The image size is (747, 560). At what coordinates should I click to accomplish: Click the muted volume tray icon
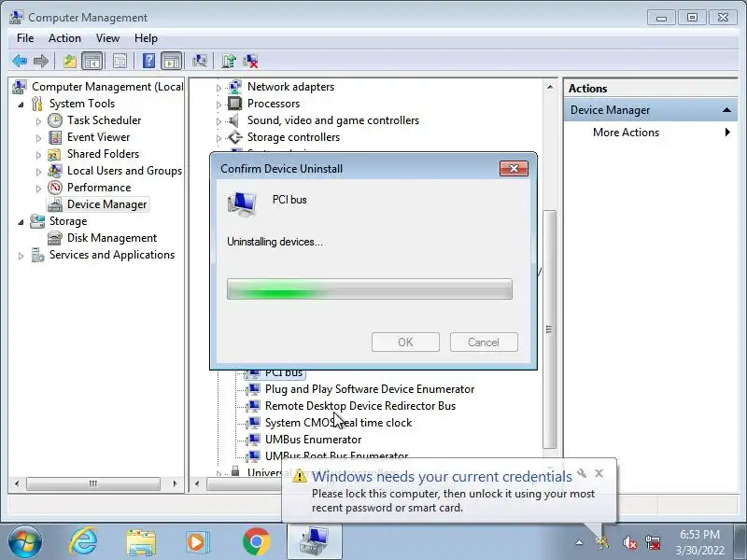tap(629, 542)
